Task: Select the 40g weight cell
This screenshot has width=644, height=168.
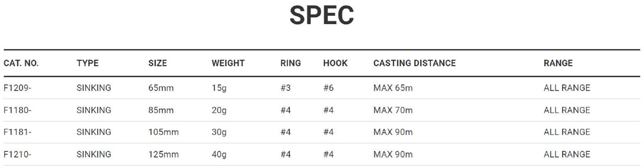Action: [x=219, y=155]
